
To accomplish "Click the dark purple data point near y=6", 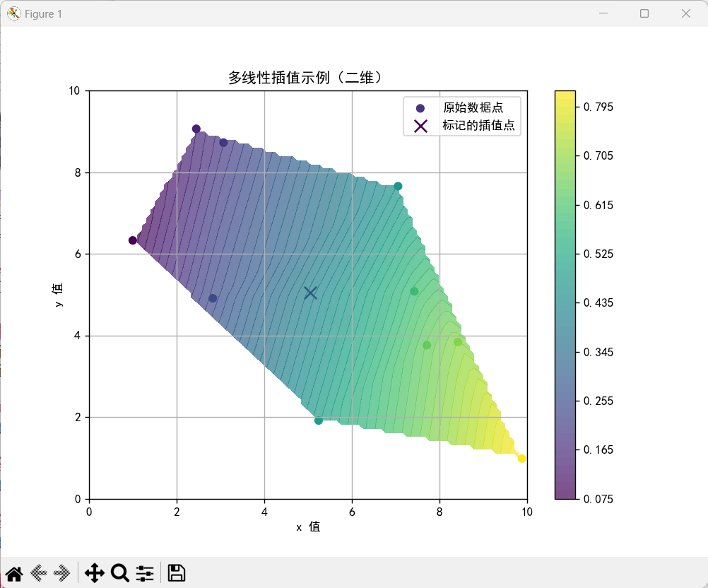I will pos(133,240).
